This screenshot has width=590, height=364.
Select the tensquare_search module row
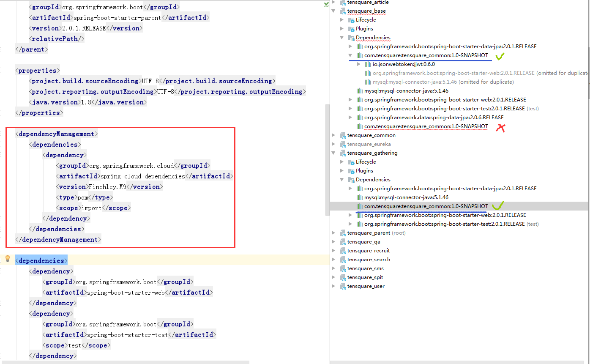[x=460, y=260]
